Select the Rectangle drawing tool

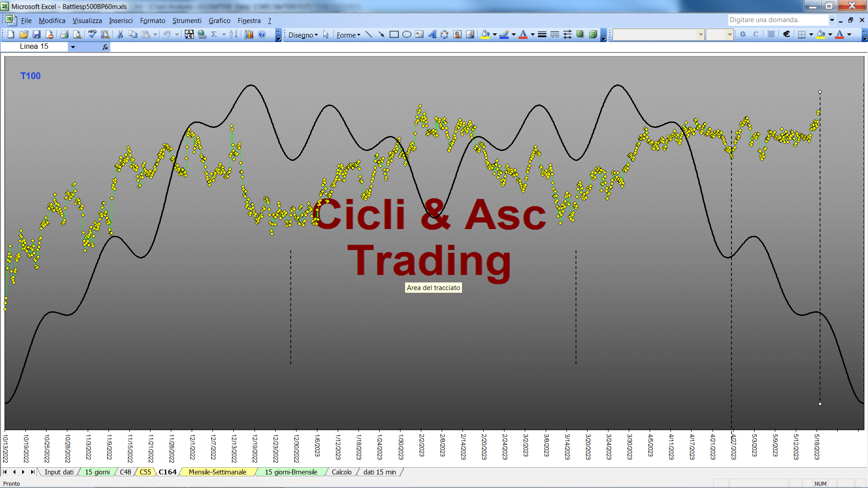[394, 35]
